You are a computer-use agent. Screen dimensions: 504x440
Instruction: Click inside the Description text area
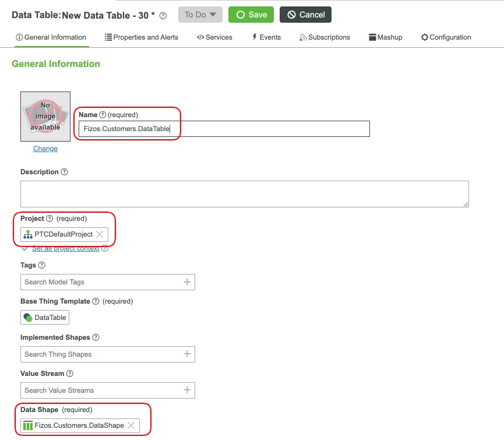(x=245, y=193)
